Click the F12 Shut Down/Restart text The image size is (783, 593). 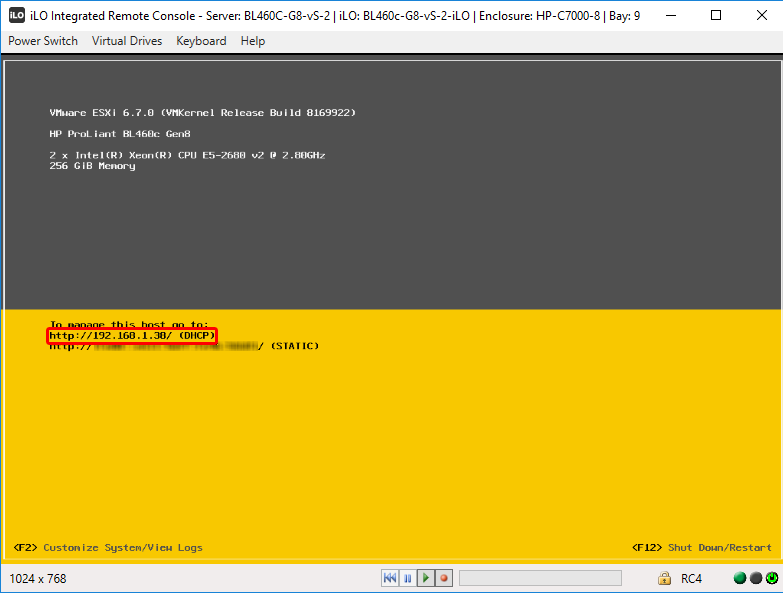click(x=702, y=548)
